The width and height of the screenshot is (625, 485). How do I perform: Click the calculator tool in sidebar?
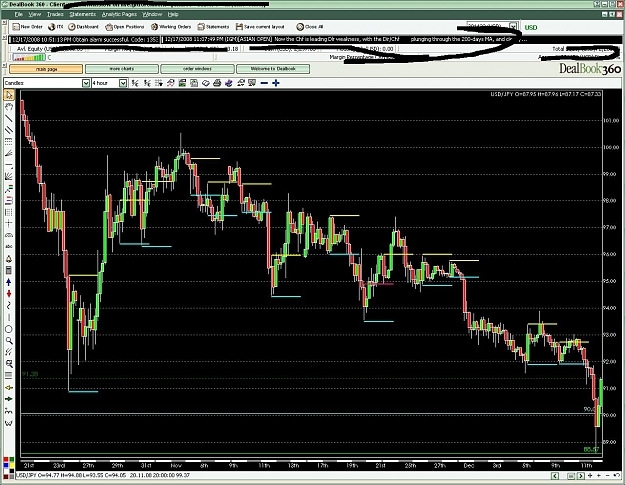[9, 271]
